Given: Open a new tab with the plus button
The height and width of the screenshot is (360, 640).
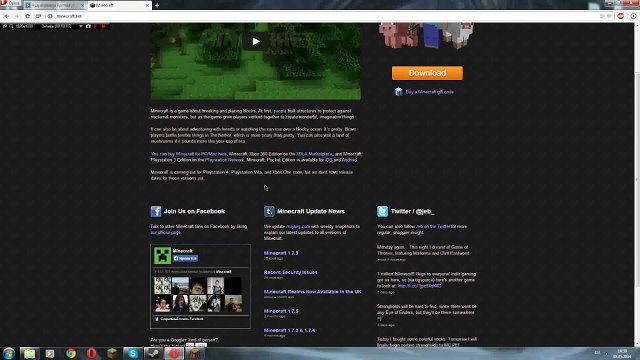Looking at the screenshot, I should [157, 5].
